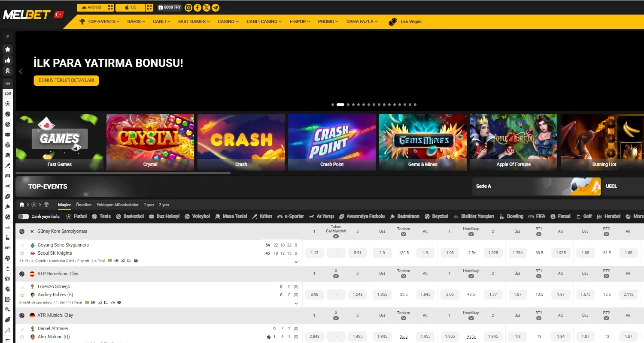Select the ice hockey puck icon in the sidebar

point(8,135)
